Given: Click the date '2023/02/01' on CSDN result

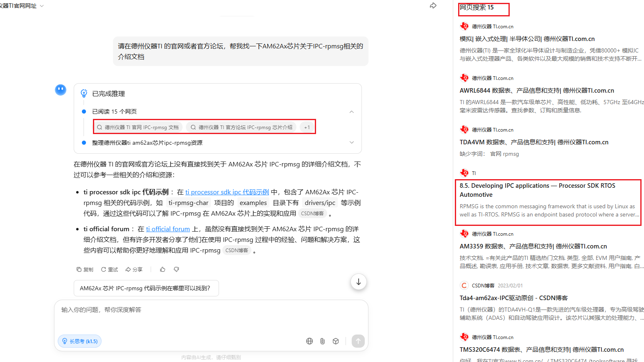Looking at the screenshot, I should click(x=510, y=285).
